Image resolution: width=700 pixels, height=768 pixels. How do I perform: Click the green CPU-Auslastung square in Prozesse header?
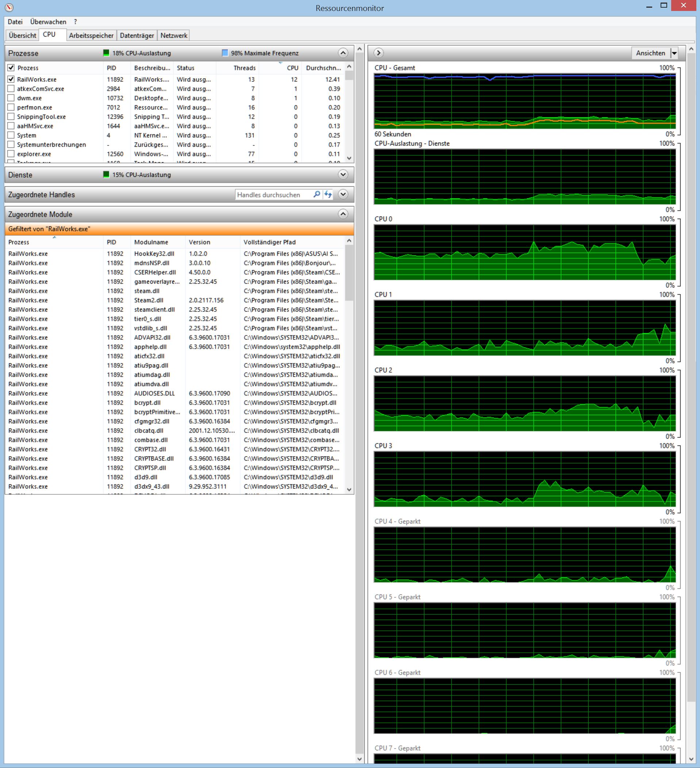pyautogui.click(x=106, y=53)
